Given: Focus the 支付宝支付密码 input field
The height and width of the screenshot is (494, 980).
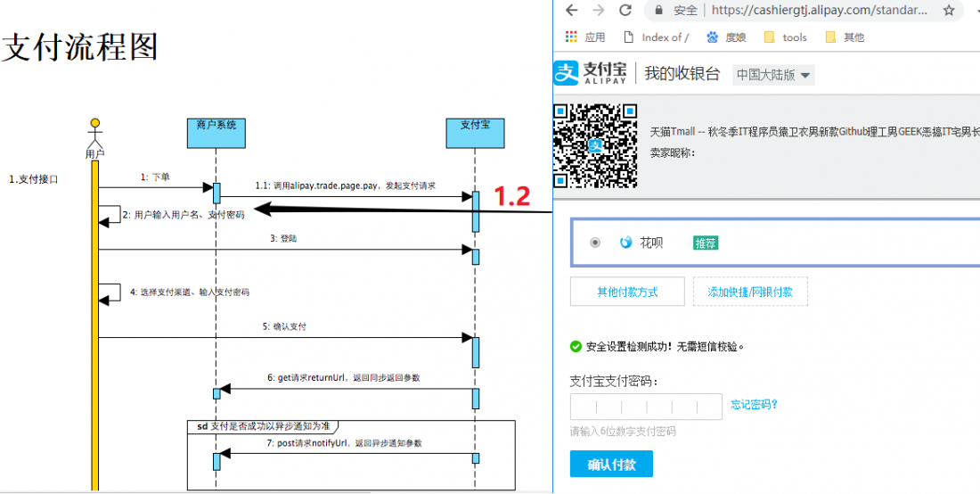Looking at the screenshot, I should (646, 407).
